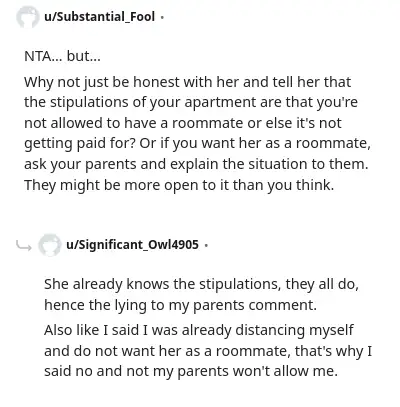
Task: Click the line "She already knows the stipulations"
Action: click(x=201, y=285)
